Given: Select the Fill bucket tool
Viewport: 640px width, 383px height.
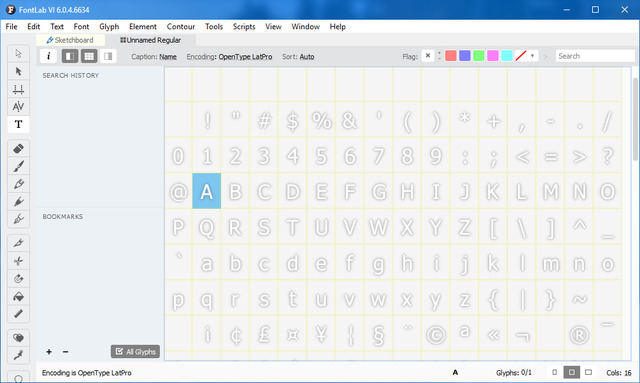Looking at the screenshot, I should (x=18, y=296).
